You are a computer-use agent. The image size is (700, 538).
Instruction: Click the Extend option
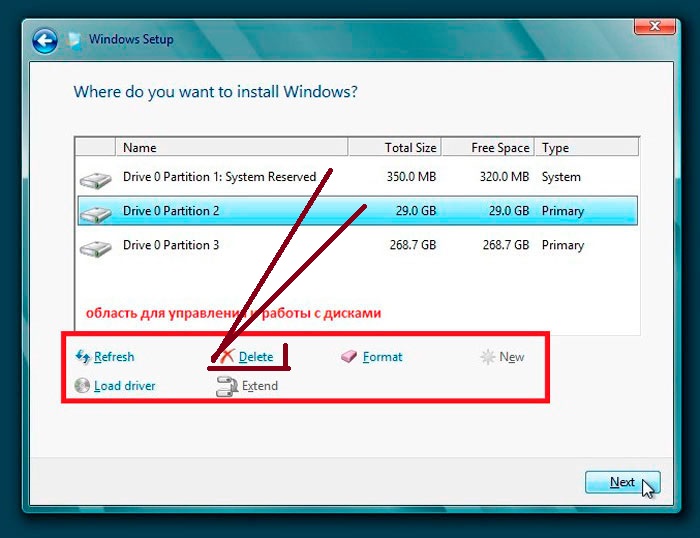(260, 386)
